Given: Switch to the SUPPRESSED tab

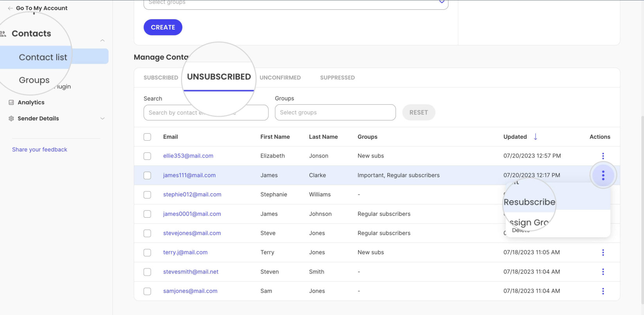Looking at the screenshot, I should pyautogui.click(x=337, y=78).
